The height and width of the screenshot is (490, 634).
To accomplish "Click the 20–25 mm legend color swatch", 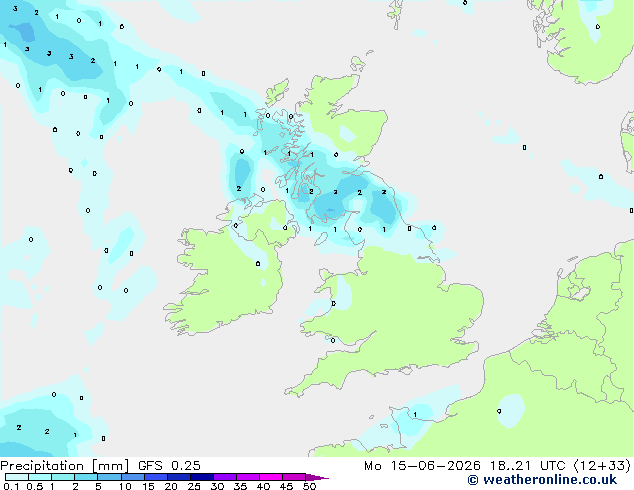I will pos(179,477).
